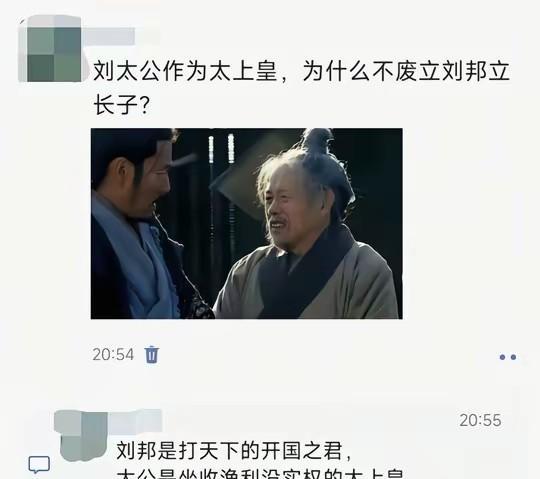Click the 长子? line of the post
The height and width of the screenshot is (479, 540).
[x=121, y=105]
